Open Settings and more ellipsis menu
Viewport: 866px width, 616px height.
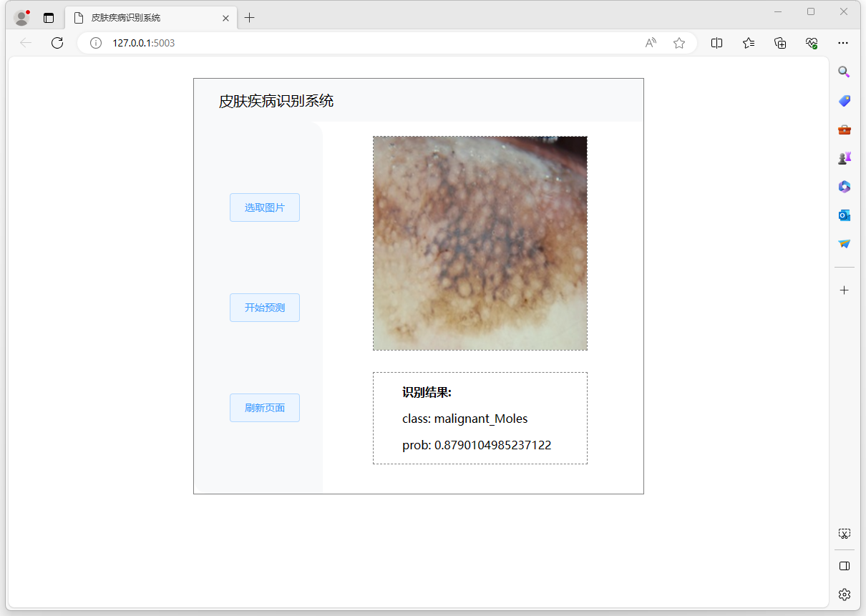(844, 43)
